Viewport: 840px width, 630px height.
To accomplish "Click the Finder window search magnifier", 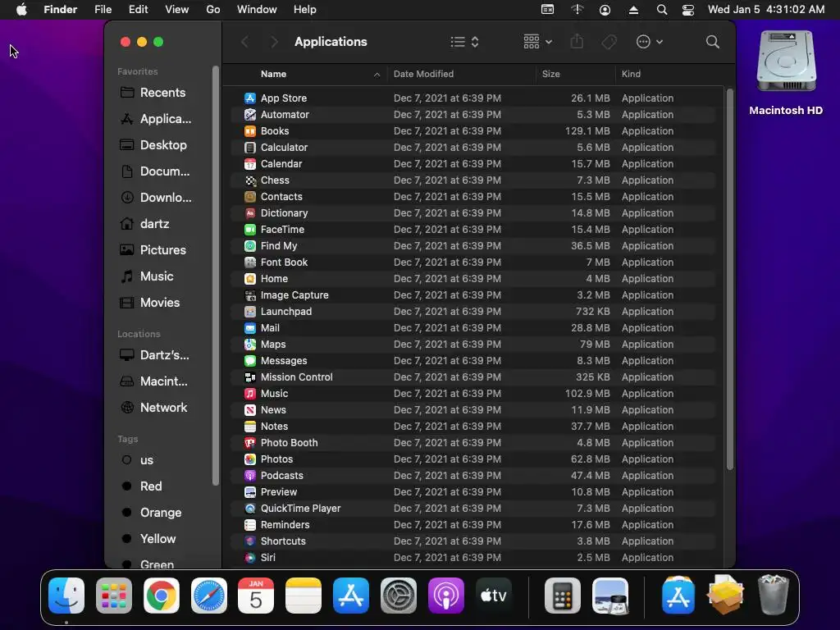I will 713,42.
